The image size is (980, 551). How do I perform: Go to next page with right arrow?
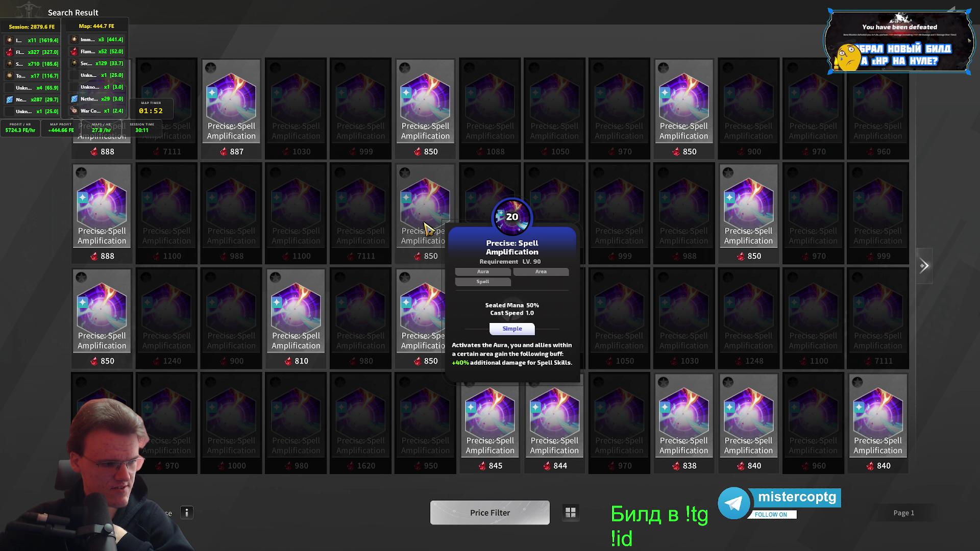pyautogui.click(x=924, y=266)
